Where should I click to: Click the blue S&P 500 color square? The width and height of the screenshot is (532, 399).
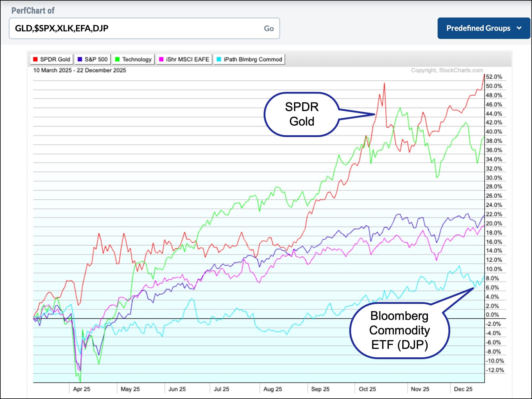coord(80,59)
